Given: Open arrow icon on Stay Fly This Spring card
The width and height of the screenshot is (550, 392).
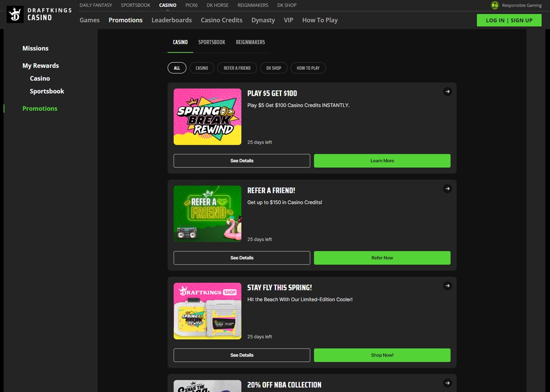Looking at the screenshot, I should point(447,286).
